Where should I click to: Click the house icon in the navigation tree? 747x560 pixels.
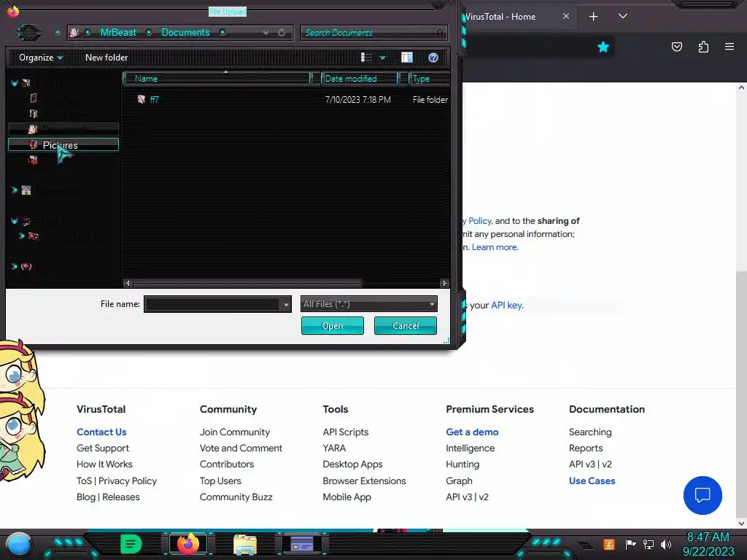click(x=26, y=190)
